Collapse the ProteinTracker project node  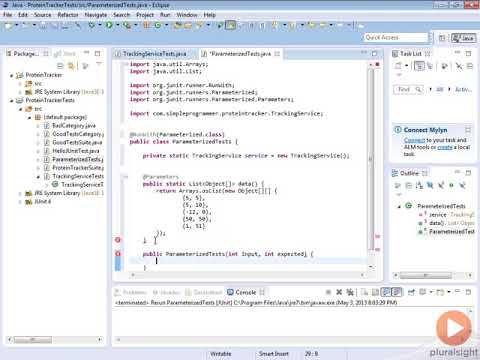tap(11, 75)
